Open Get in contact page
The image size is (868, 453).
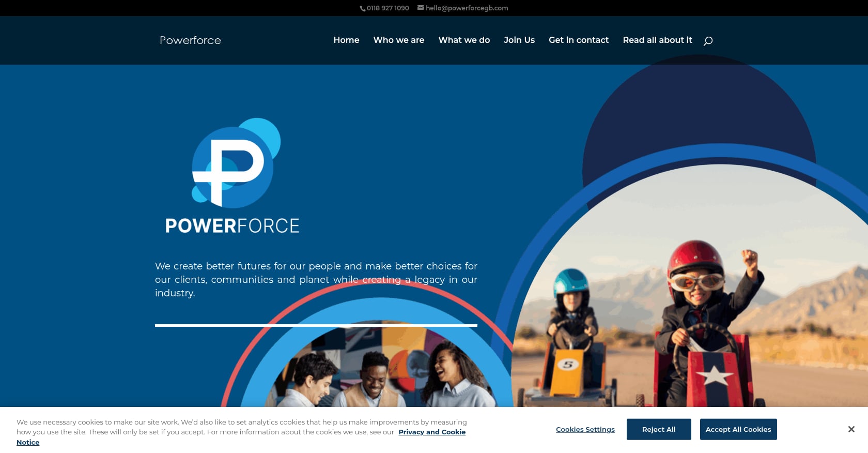tap(579, 40)
